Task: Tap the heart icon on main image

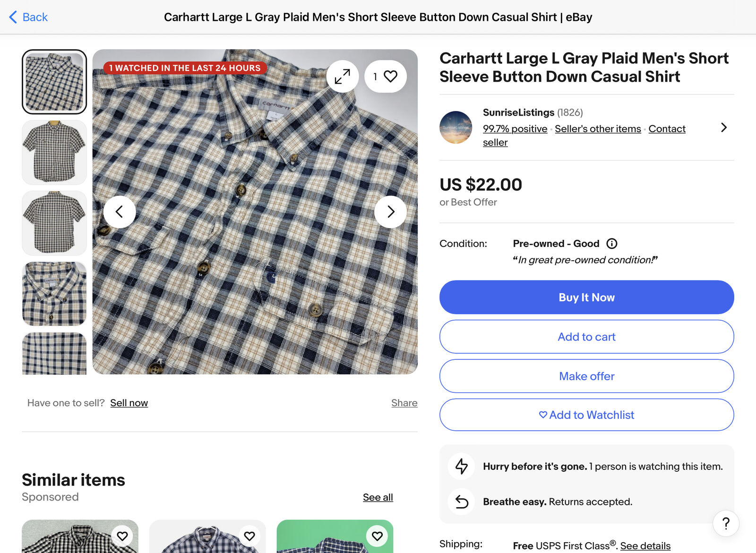Action: (390, 77)
